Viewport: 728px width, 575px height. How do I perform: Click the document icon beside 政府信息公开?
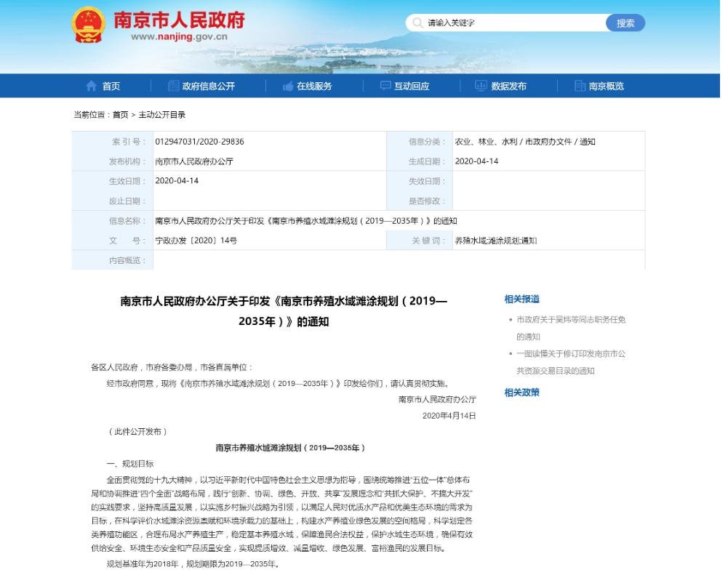(x=172, y=86)
